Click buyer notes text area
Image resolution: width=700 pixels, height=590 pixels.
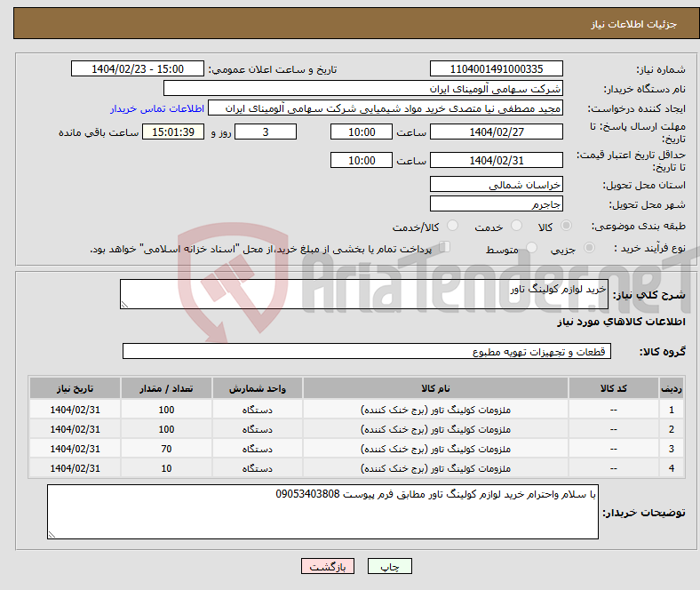pyautogui.click(x=322, y=512)
